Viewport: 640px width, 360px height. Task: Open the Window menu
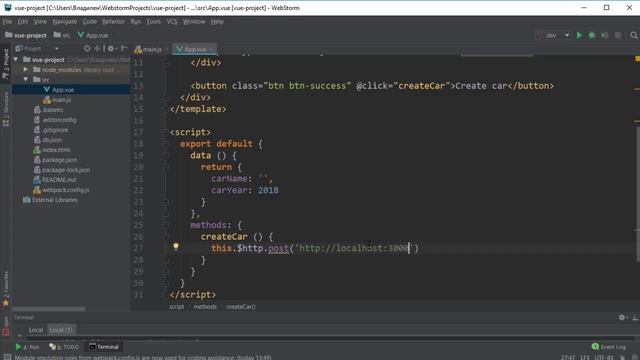[193, 22]
